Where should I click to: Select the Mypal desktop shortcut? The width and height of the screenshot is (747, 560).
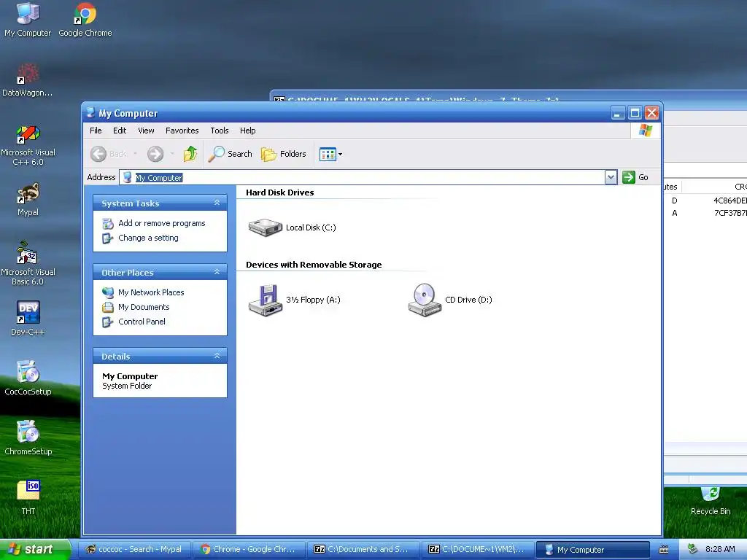(28, 200)
